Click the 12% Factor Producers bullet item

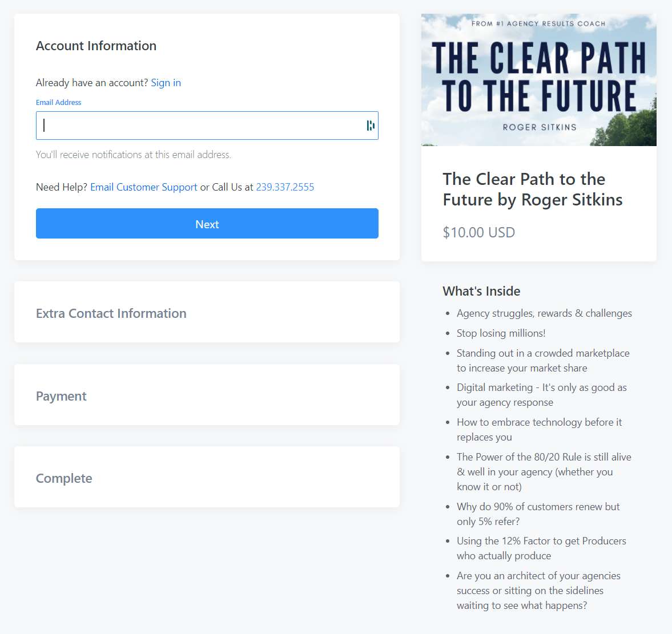pos(541,548)
